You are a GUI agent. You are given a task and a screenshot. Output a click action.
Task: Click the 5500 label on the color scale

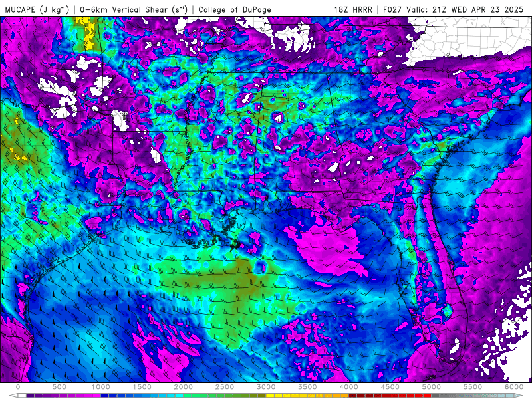coord(473,387)
